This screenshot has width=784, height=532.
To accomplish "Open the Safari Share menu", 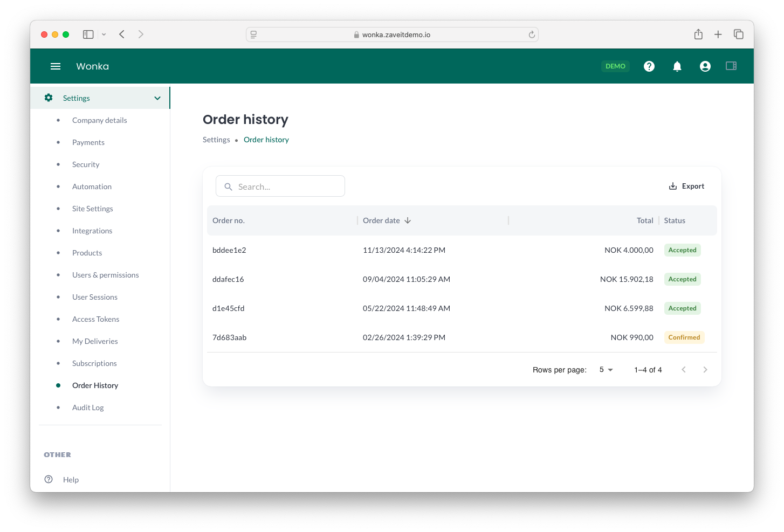I will click(698, 34).
